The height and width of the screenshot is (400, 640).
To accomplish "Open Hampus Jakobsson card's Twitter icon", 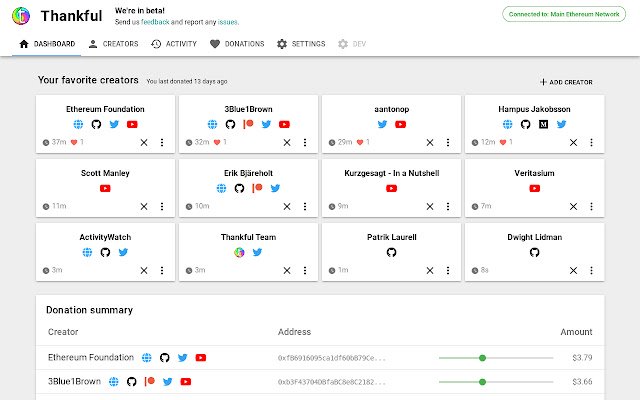I will (561, 124).
